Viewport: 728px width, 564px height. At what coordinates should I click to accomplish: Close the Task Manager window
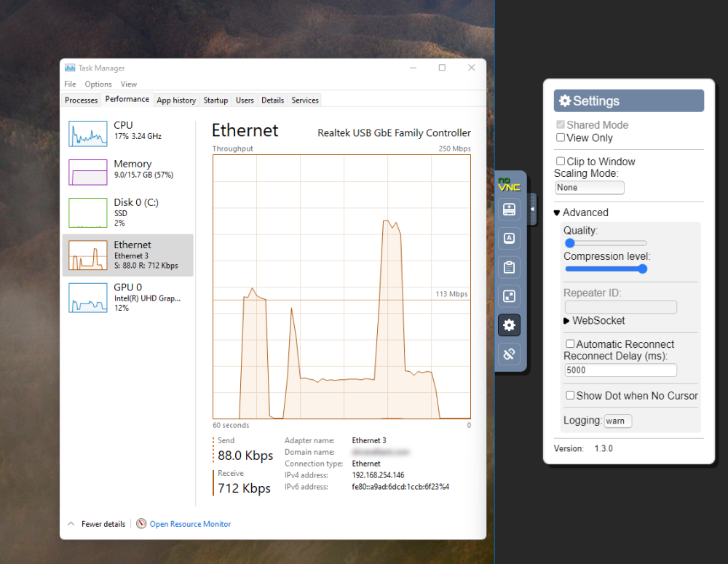(x=471, y=68)
